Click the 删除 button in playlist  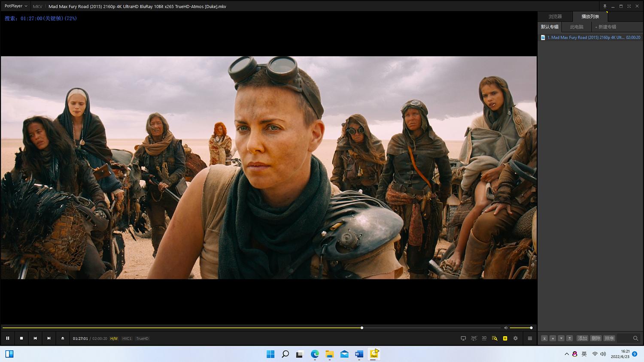coord(596,338)
